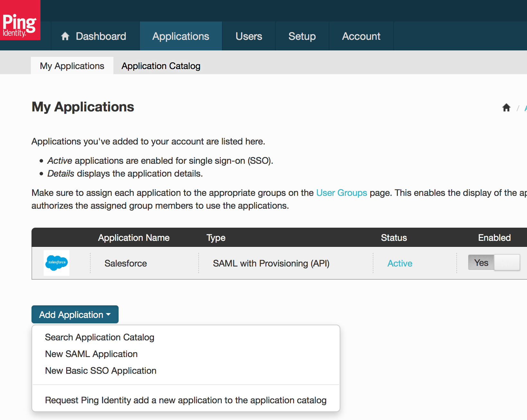Request Ping Identity add a new application
Viewport: 527px width, 420px height.
(185, 400)
